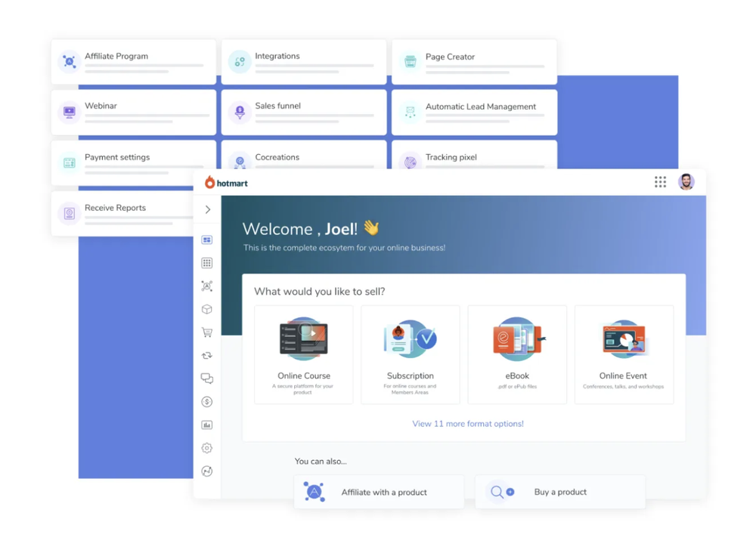The height and width of the screenshot is (556, 756).
Task: Click the Automatic Lead Management icon
Action: point(411,113)
